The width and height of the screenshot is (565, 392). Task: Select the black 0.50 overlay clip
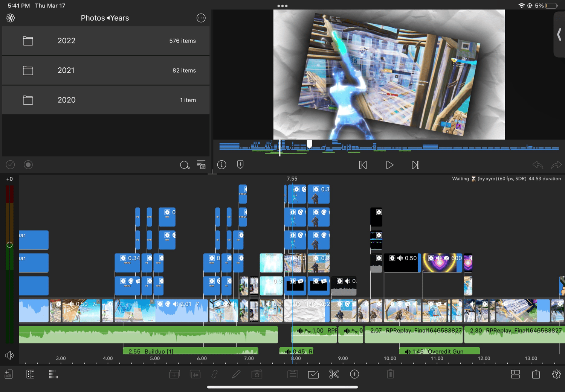[402, 263]
